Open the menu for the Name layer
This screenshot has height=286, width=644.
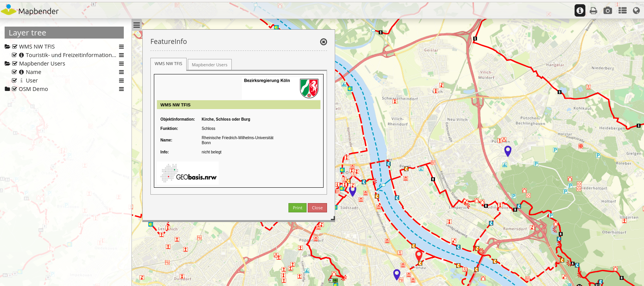pos(121,72)
